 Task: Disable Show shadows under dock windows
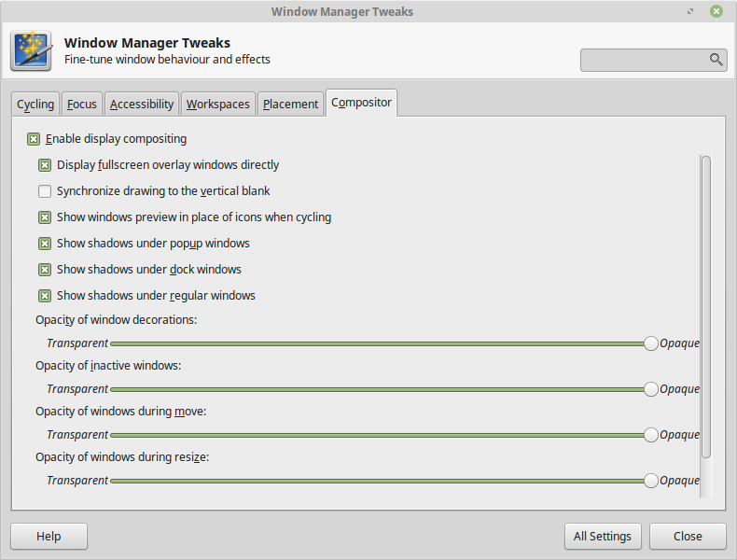(x=45, y=270)
